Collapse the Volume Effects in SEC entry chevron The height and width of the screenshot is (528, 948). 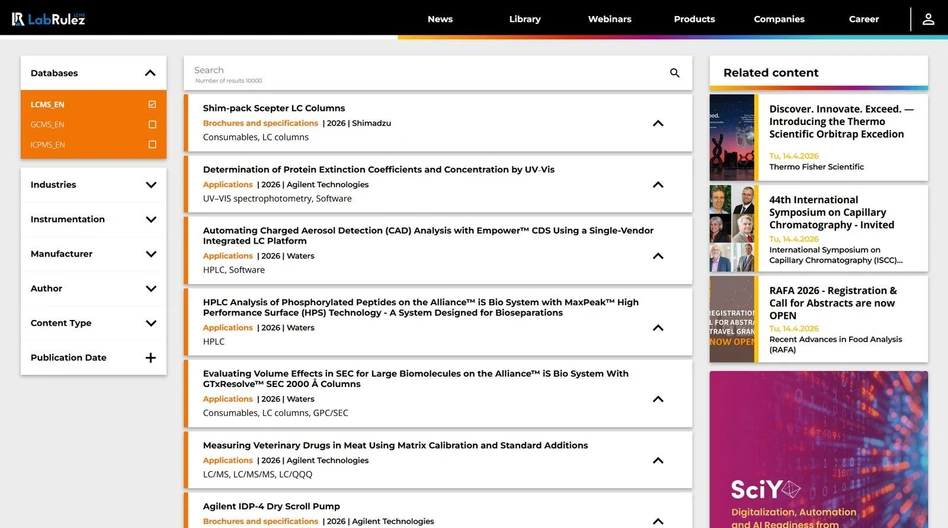(658, 399)
